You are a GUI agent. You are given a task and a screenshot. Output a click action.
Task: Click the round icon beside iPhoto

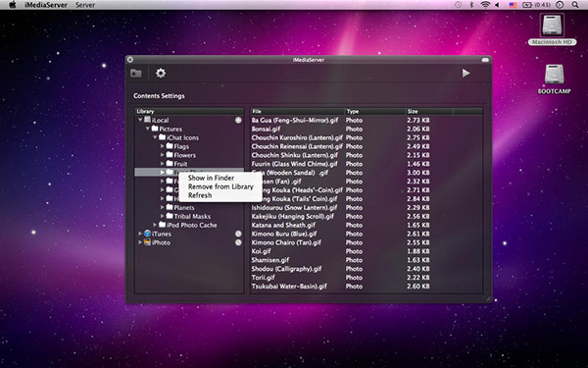pos(238,242)
